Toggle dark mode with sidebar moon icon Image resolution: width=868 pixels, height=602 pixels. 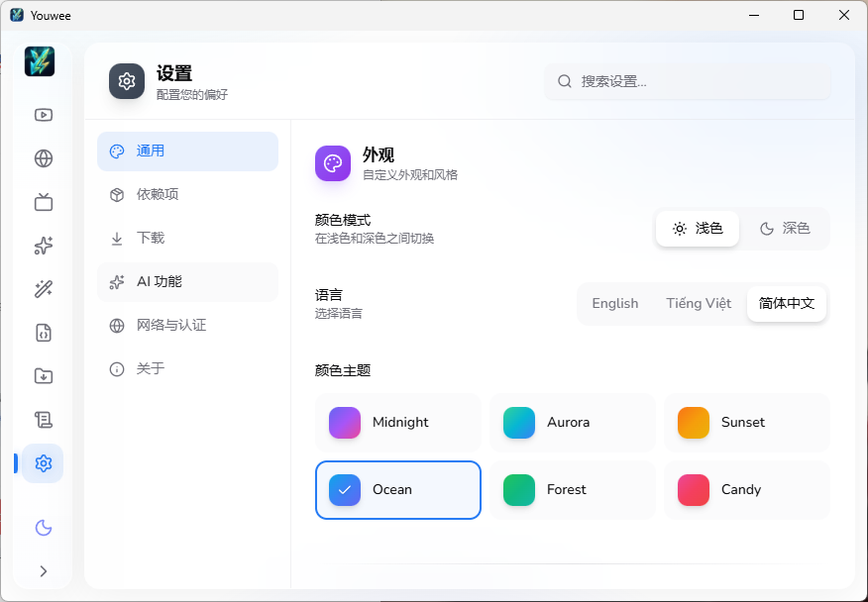pyautogui.click(x=43, y=528)
